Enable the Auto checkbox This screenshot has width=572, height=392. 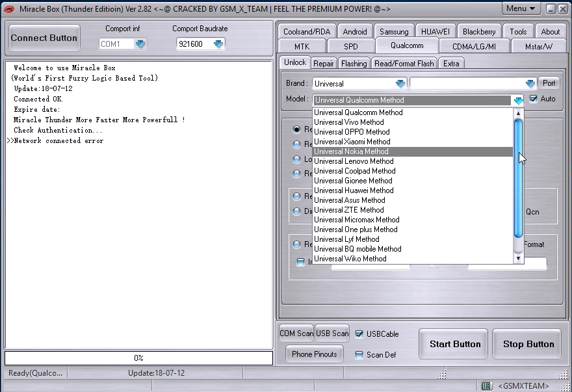coord(533,98)
